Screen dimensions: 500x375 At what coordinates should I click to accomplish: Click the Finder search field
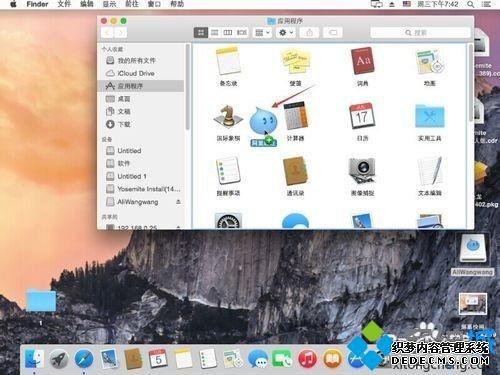[420, 33]
